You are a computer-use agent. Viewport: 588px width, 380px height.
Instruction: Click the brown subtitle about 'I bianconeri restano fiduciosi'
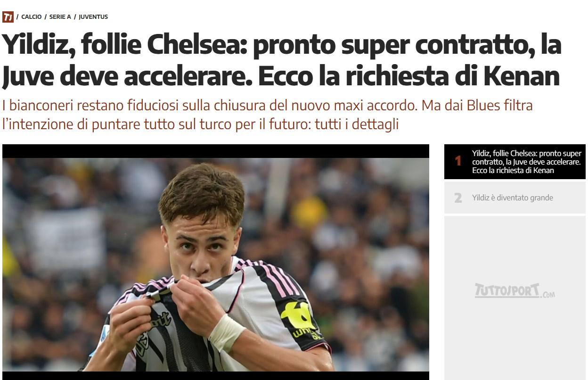click(268, 115)
